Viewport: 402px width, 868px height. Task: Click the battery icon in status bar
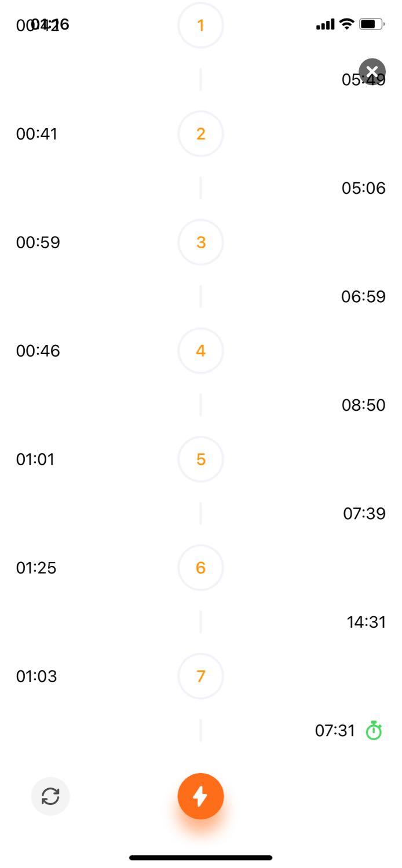pos(372,24)
